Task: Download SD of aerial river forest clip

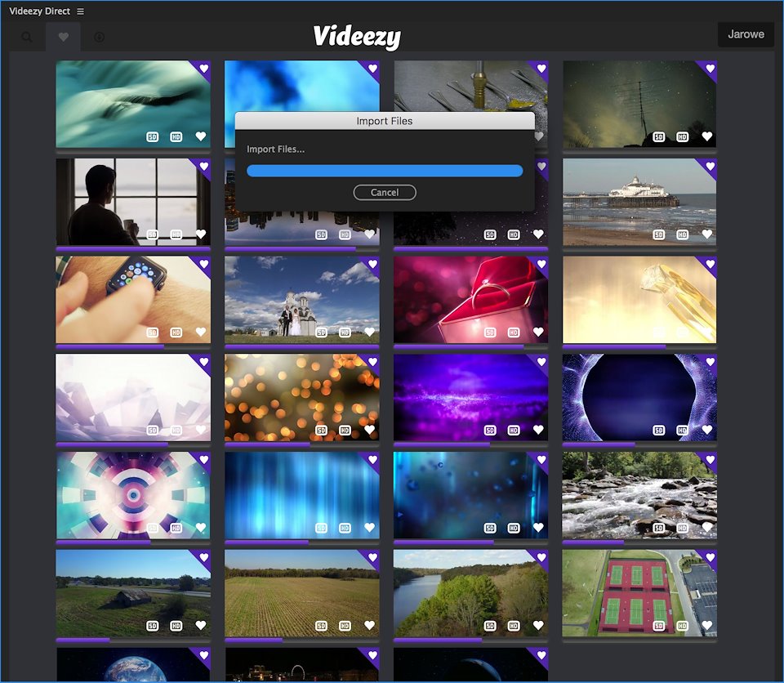Action: 490,626
